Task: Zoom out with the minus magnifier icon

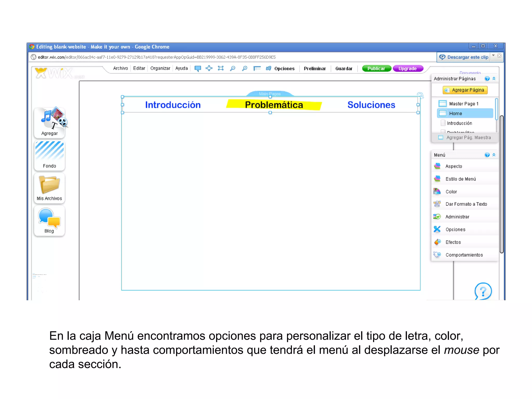Action: pos(232,68)
